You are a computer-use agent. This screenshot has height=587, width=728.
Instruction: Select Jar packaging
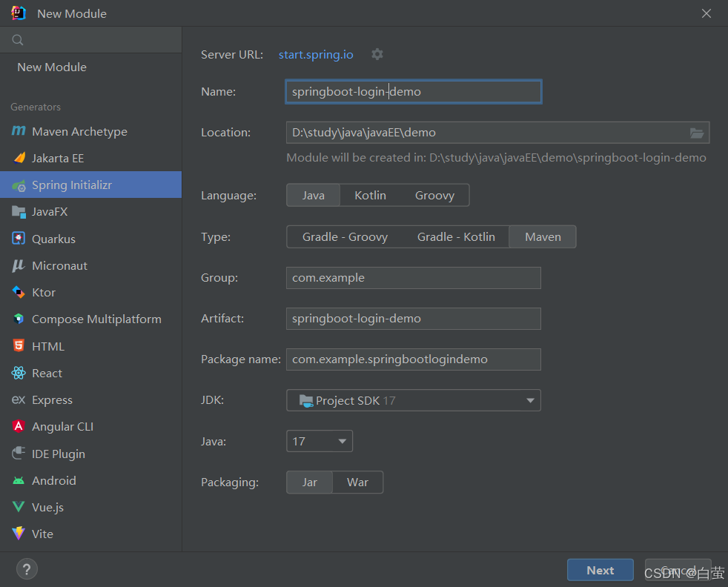coord(310,482)
